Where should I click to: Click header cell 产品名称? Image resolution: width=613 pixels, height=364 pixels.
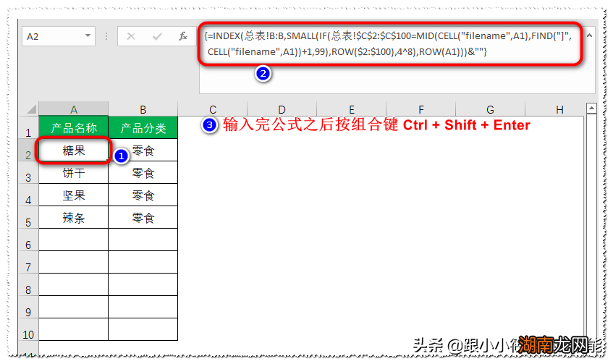pos(74,127)
